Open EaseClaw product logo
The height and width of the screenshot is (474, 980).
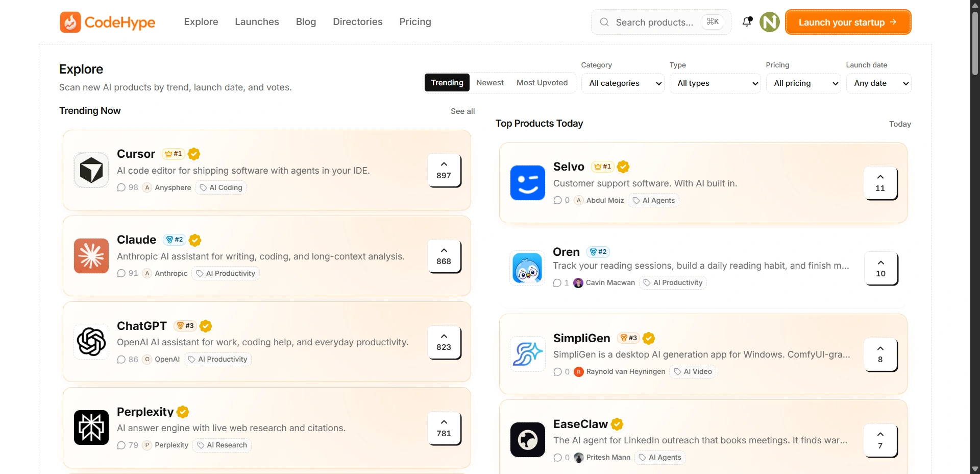[528, 440]
